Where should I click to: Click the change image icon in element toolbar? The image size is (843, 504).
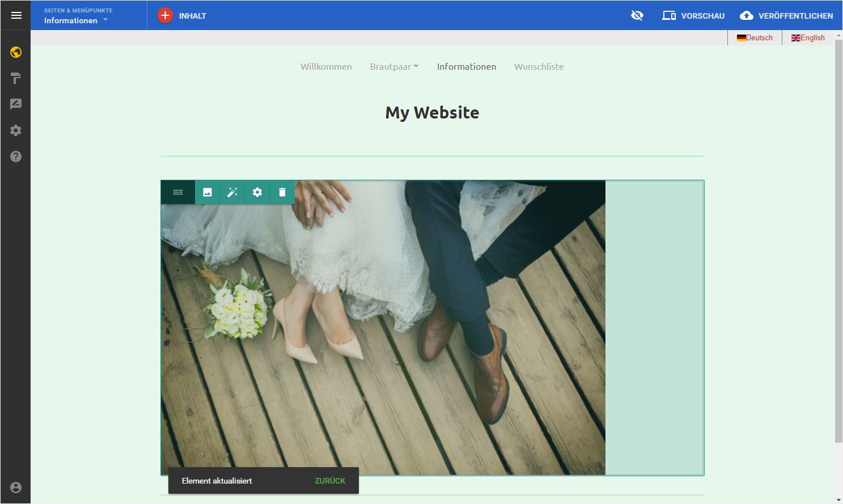pyautogui.click(x=207, y=192)
